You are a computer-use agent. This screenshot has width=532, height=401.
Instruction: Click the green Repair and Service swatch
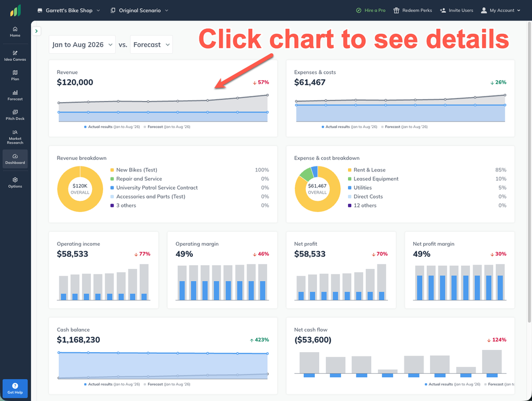(112, 179)
